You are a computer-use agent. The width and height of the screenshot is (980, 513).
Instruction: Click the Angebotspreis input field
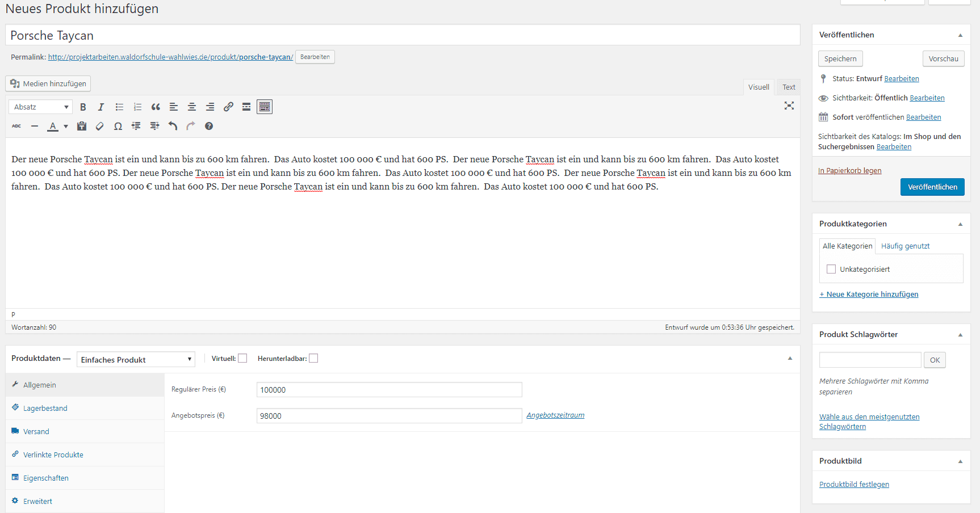389,415
